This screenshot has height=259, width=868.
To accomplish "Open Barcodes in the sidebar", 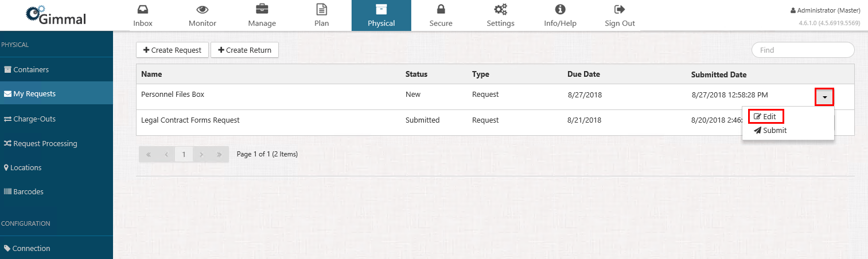I will pyautogui.click(x=28, y=191).
